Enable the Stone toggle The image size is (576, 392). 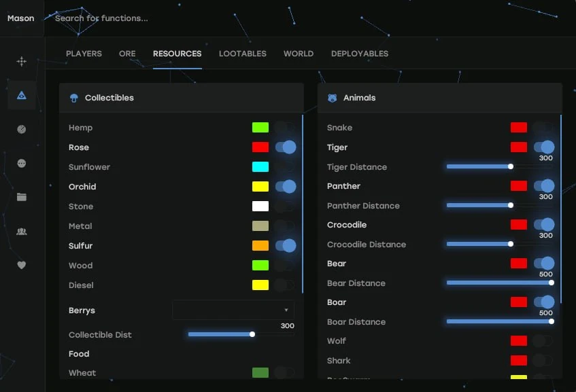(285, 207)
